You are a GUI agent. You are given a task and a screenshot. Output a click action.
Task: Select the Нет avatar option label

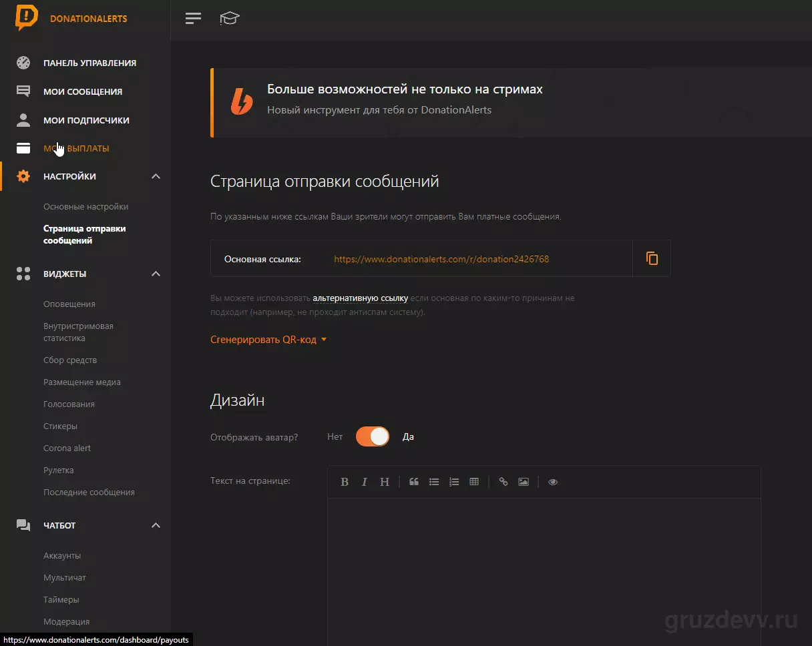pos(335,437)
